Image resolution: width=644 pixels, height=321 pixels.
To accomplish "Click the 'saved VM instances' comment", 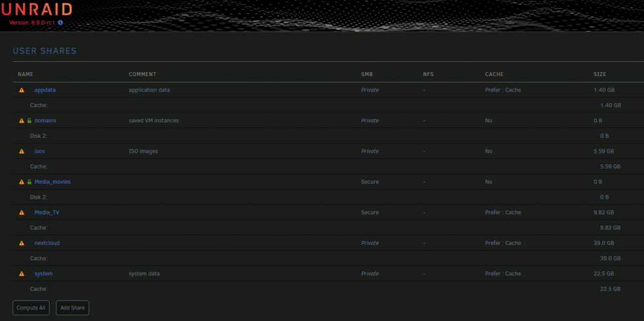I will pos(154,121).
